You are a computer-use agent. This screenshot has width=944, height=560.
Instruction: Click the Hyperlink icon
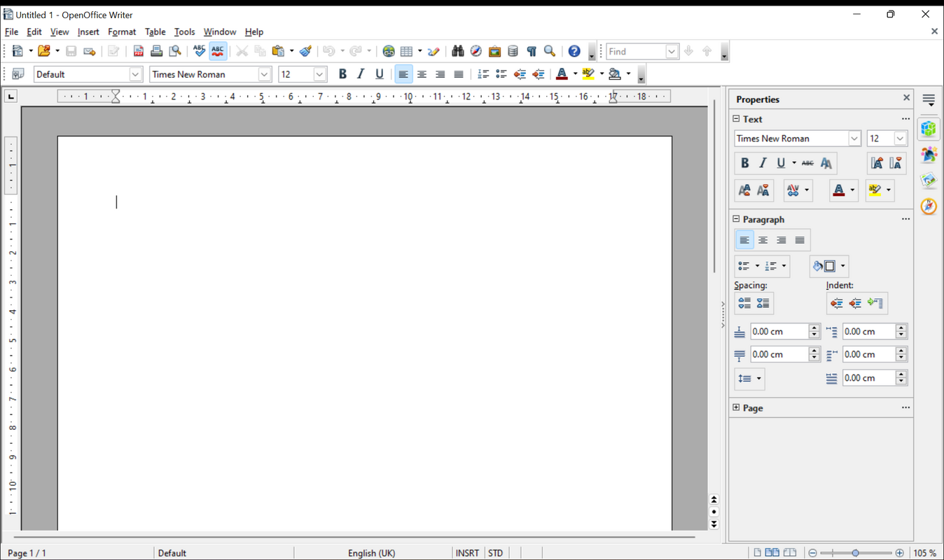tap(389, 51)
